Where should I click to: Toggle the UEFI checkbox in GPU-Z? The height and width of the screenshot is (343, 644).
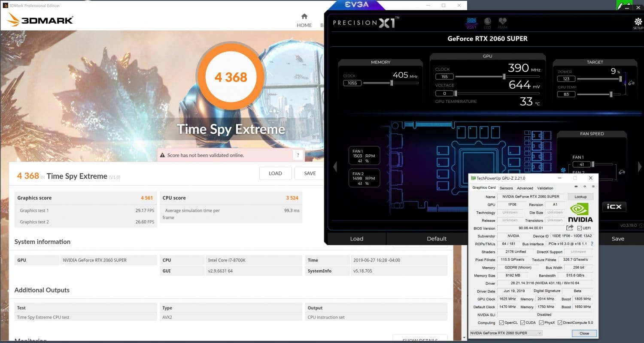[580, 228]
